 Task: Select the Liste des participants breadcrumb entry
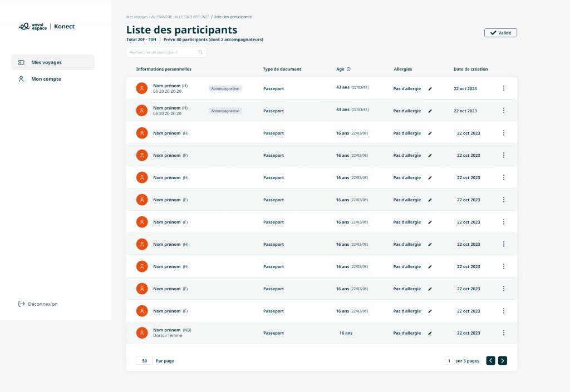233,16
